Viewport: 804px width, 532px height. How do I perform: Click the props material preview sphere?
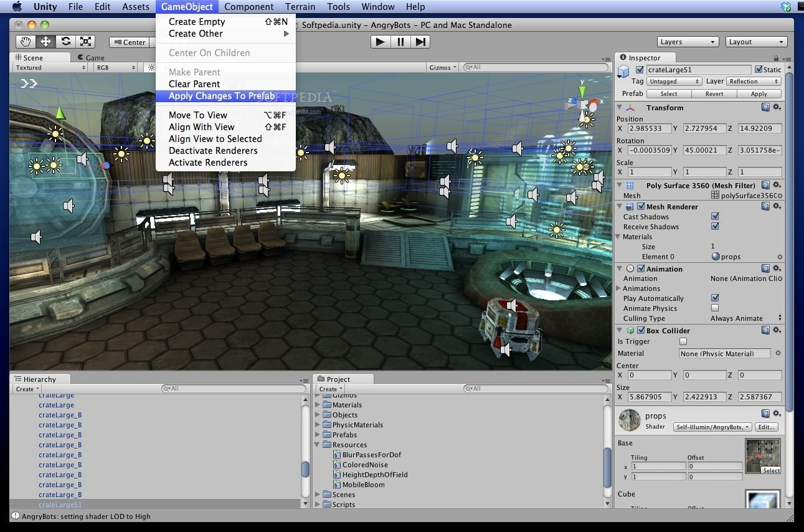click(x=630, y=420)
